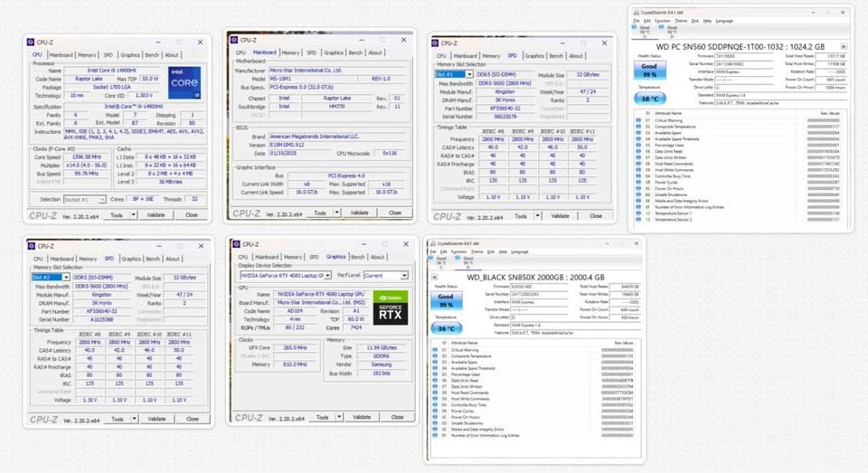Click CrystalDiskInfo title icon in SN560 window
The height and width of the screenshot is (473, 868).
point(636,12)
